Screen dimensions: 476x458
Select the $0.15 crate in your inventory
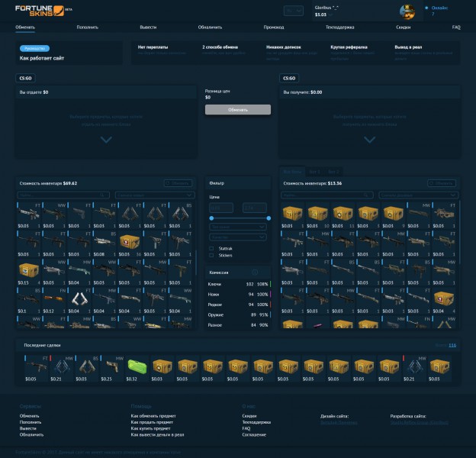pos(29,272)
